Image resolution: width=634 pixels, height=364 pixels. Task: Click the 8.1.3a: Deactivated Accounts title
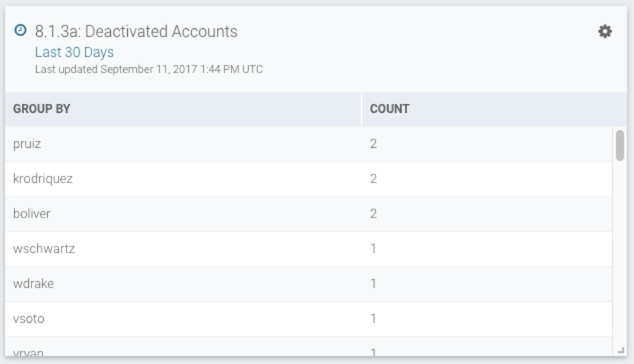[136, 31]
